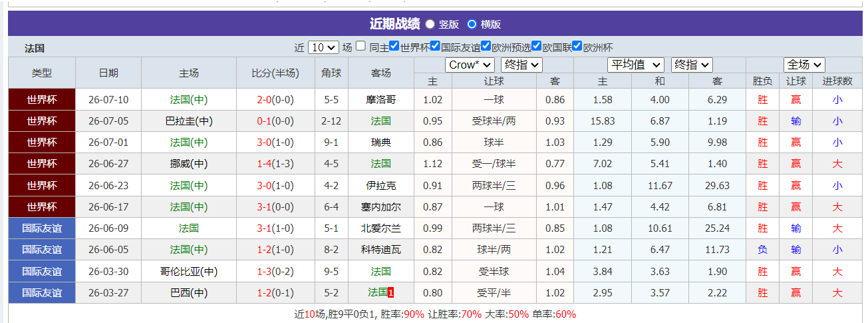868x323 pixels.
Task: Click the 胜率:90% summary text
Action: pos(402,314)
